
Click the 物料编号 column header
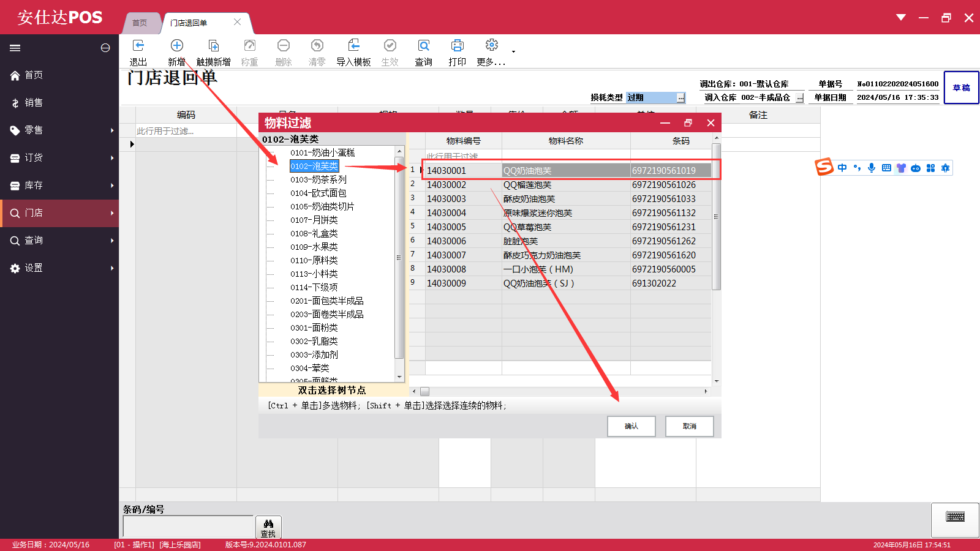coord(464,141)
